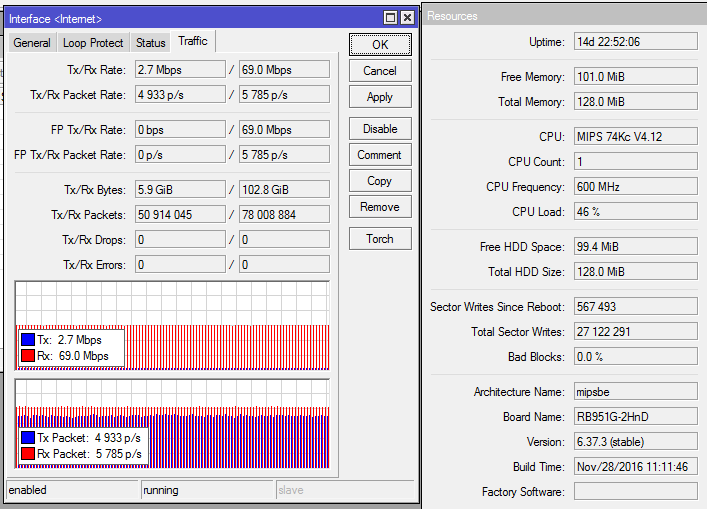The image size is (707, 509).
Task: Close the Interface <Internet> window
Action: [407, 18]
